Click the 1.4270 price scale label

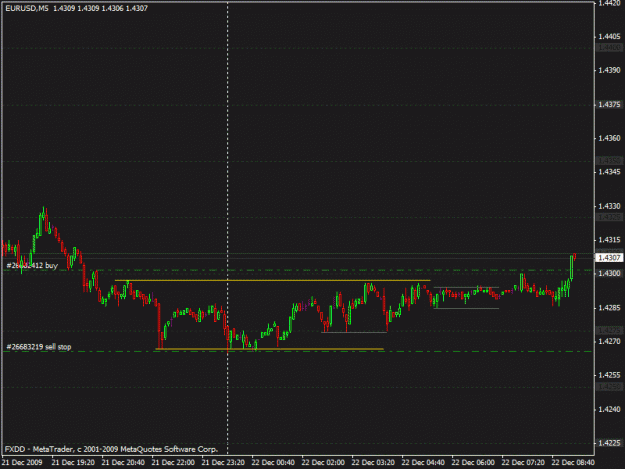point(609,341)
